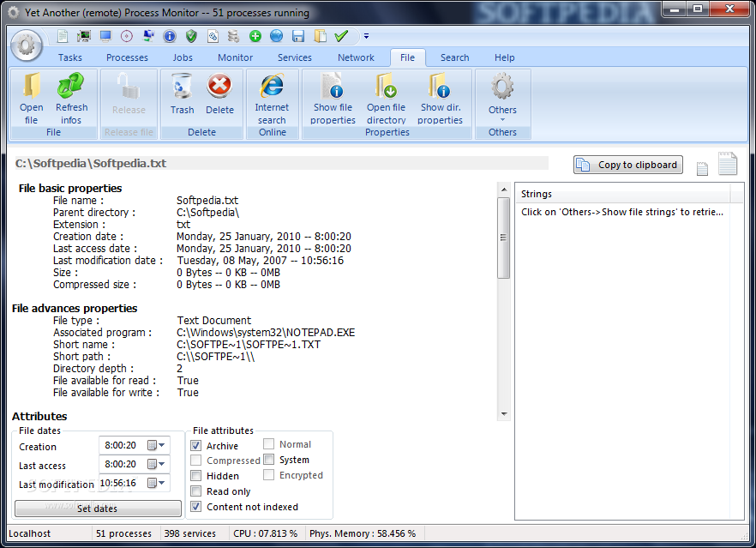
Task: Click the gray database stack icon
Action: click(233, 36)
